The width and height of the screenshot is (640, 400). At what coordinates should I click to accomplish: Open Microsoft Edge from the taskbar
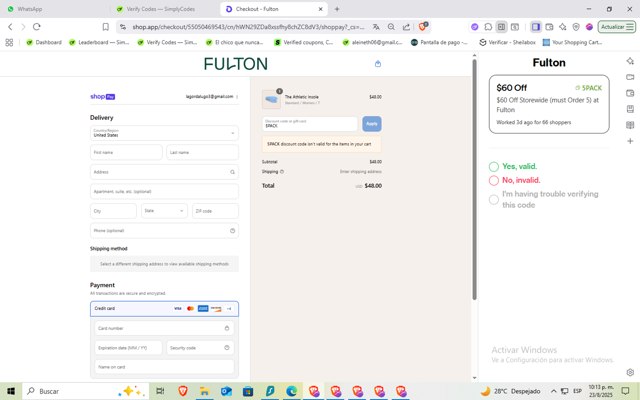(x=291, y=391)
